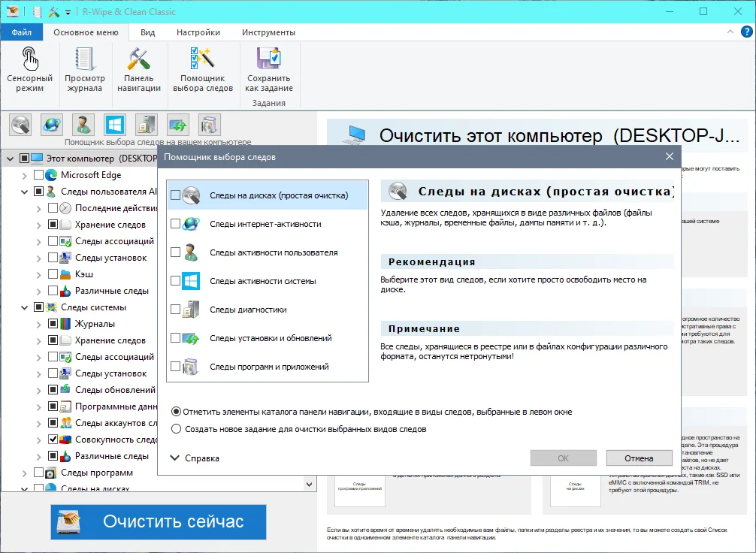Click the Следы программ приложений thumbnail in background
756x553 pixels.
pyautogui.click(x=360, y=489)
